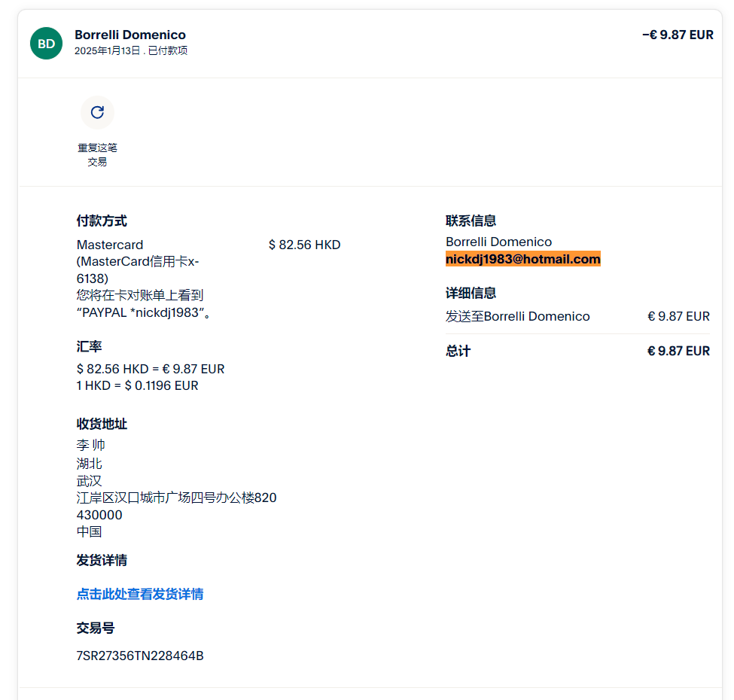Click the circular repeat transaction arrow icon
Image resolution: width=734 pixels, height=700 pixels.
point(97,112)
